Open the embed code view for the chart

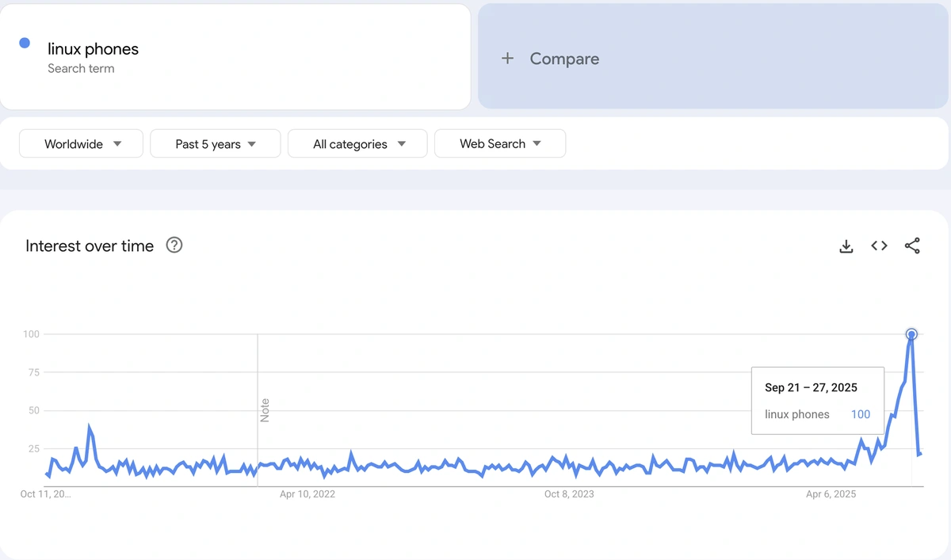[x=878, y=246]
